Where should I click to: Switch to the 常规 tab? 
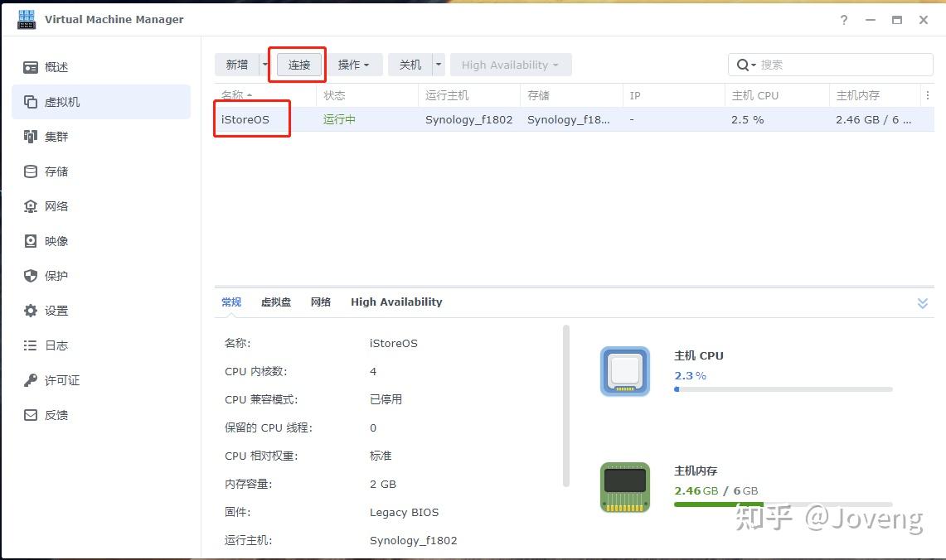[x=231, y=302]
